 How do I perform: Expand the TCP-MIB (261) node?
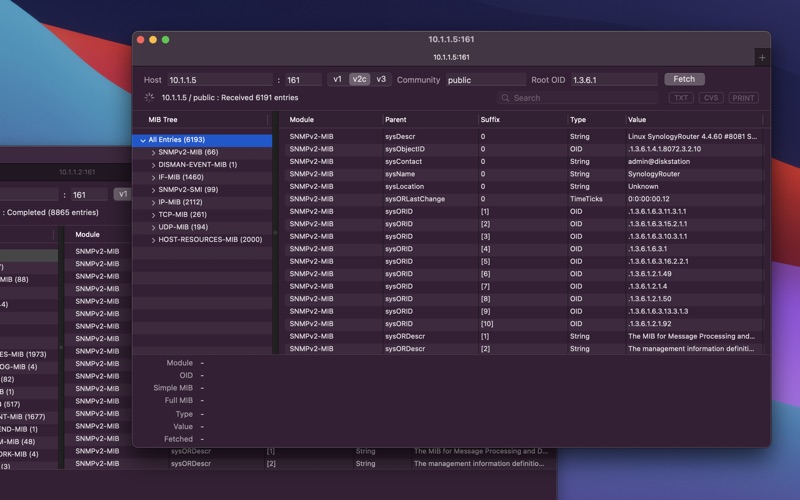(x=153, y=215)
